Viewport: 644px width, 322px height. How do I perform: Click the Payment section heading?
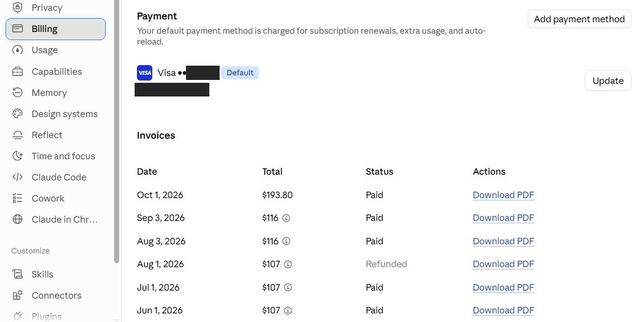click(157, 16)
